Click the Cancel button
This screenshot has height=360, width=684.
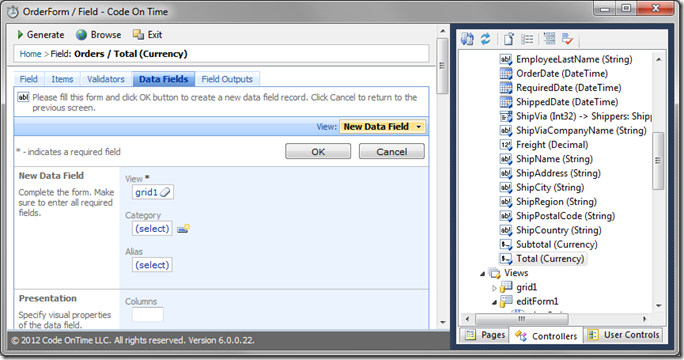pyautogui.click(x=392, y=151)
